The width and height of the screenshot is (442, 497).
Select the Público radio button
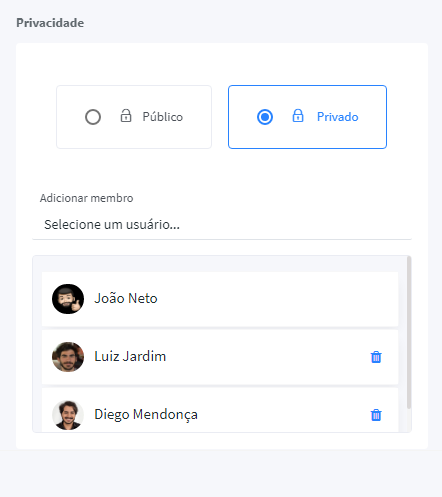[93, 117]
